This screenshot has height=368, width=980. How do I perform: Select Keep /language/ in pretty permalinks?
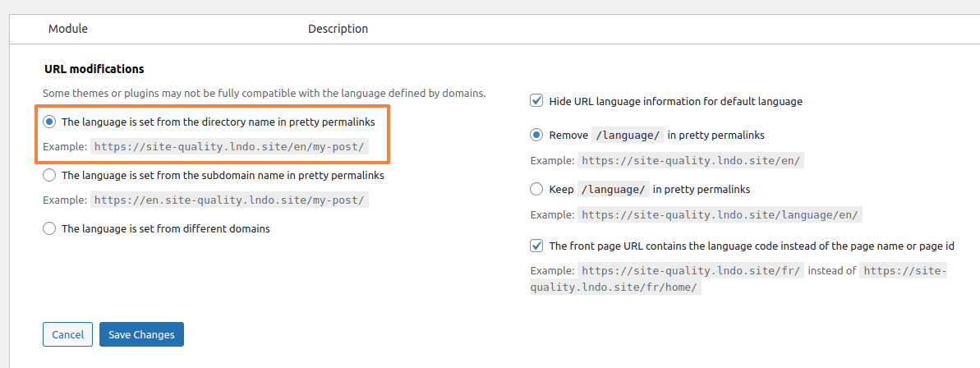click(x=536, y=189)
